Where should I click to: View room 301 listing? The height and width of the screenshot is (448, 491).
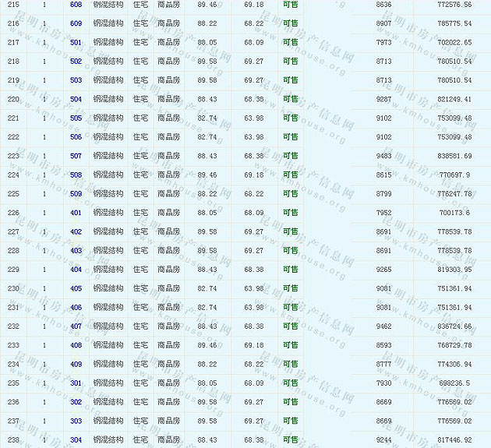pos(76,383)
